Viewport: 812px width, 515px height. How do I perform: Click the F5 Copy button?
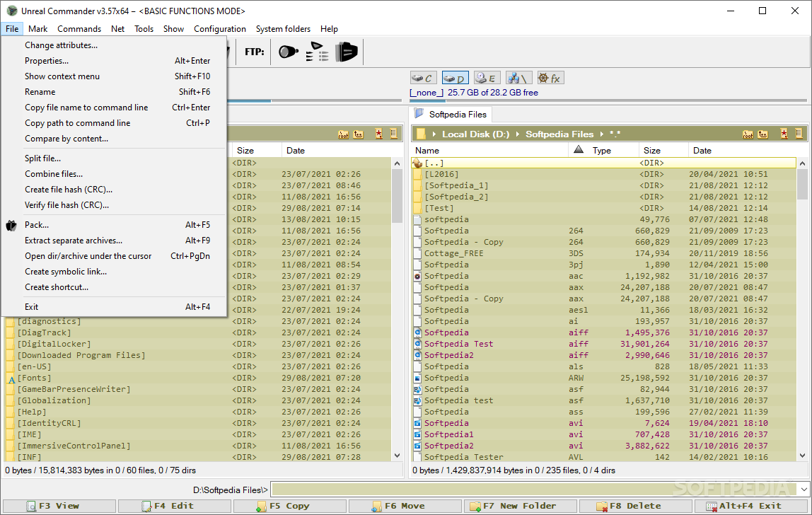(290, 507)
